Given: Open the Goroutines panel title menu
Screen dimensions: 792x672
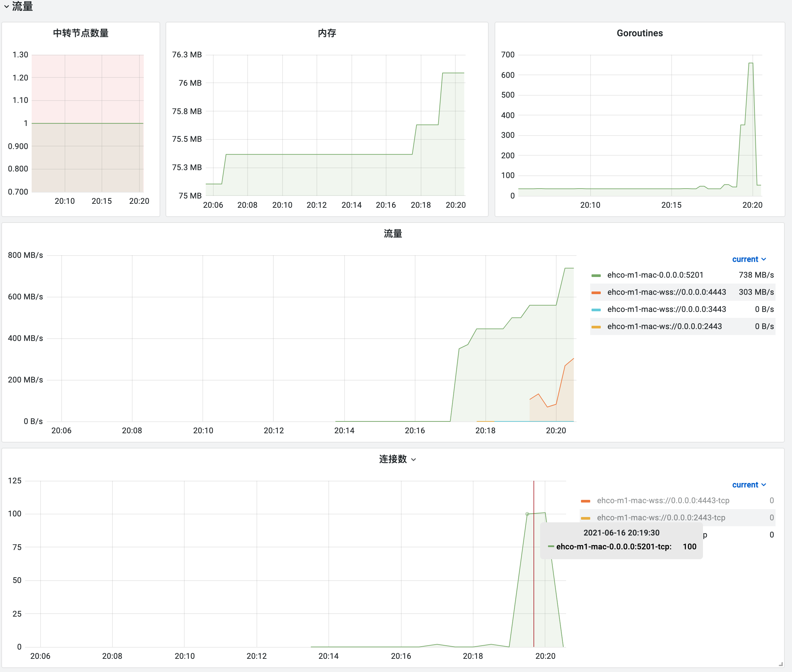Looking at the screenshot, I should click(639, 33).
